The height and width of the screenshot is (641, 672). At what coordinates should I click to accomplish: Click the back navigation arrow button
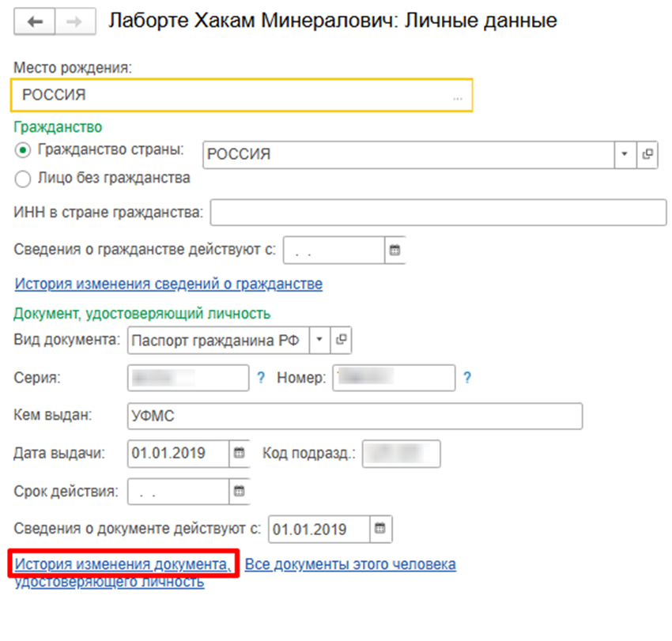pyautogui.click(x=40, y=22)
